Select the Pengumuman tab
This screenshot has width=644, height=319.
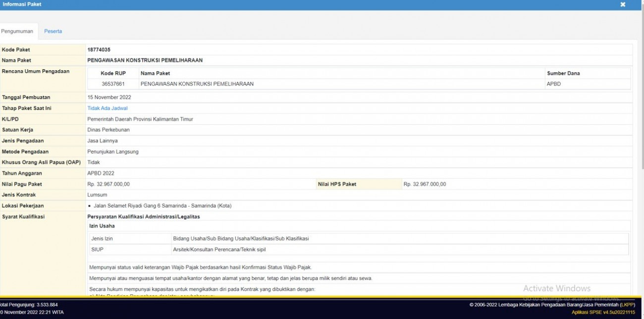(17, 31)
